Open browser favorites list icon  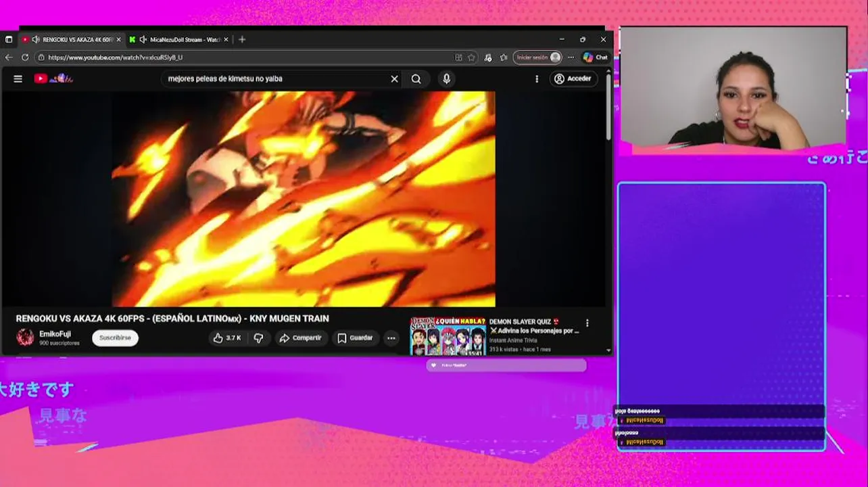[x=504, y=57]
